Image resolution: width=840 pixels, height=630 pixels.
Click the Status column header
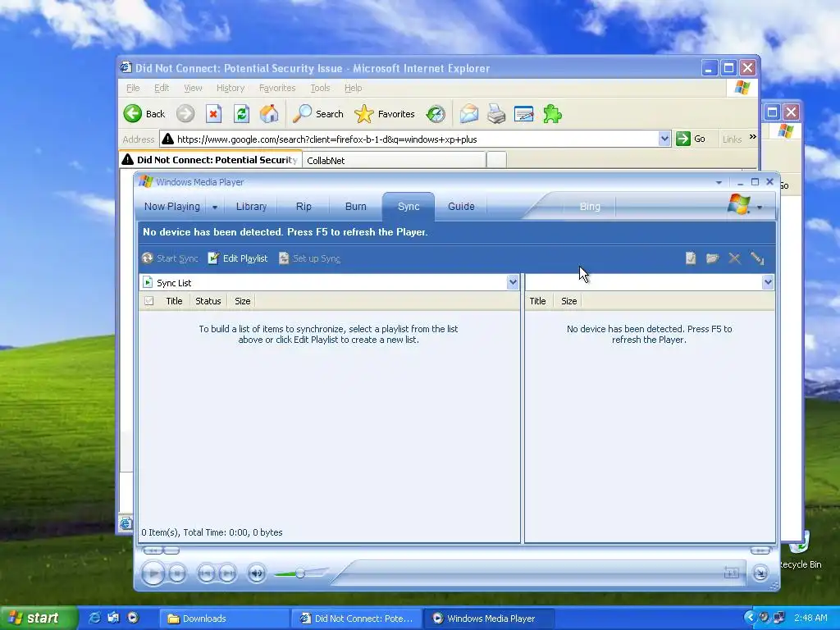coord(208,301)
